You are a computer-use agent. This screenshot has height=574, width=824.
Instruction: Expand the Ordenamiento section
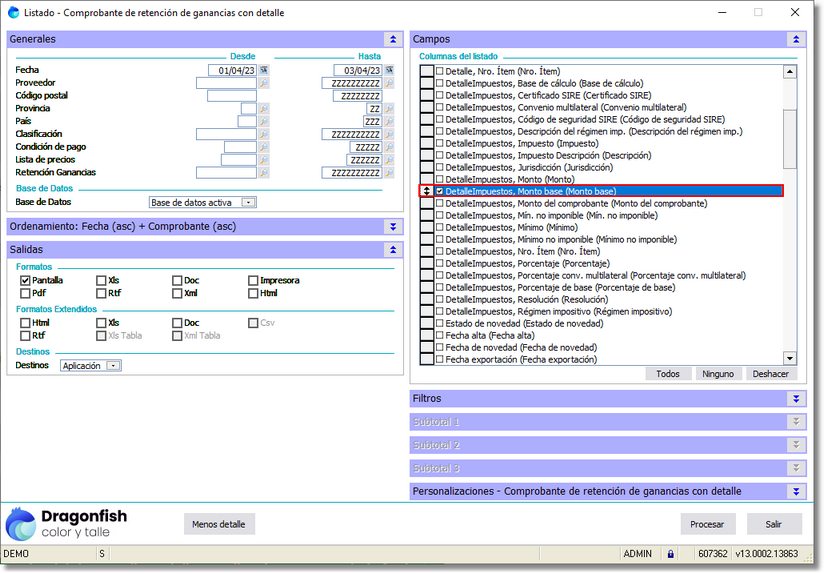pyautogui.click(x=393, y=227)
